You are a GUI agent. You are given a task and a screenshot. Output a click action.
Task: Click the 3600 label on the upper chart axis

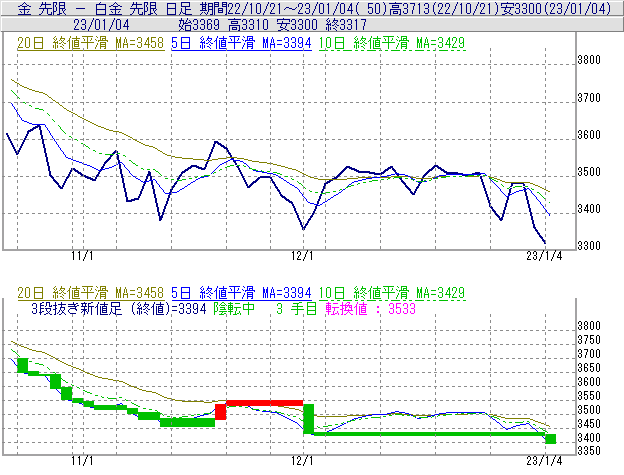(x=589, y=135)
